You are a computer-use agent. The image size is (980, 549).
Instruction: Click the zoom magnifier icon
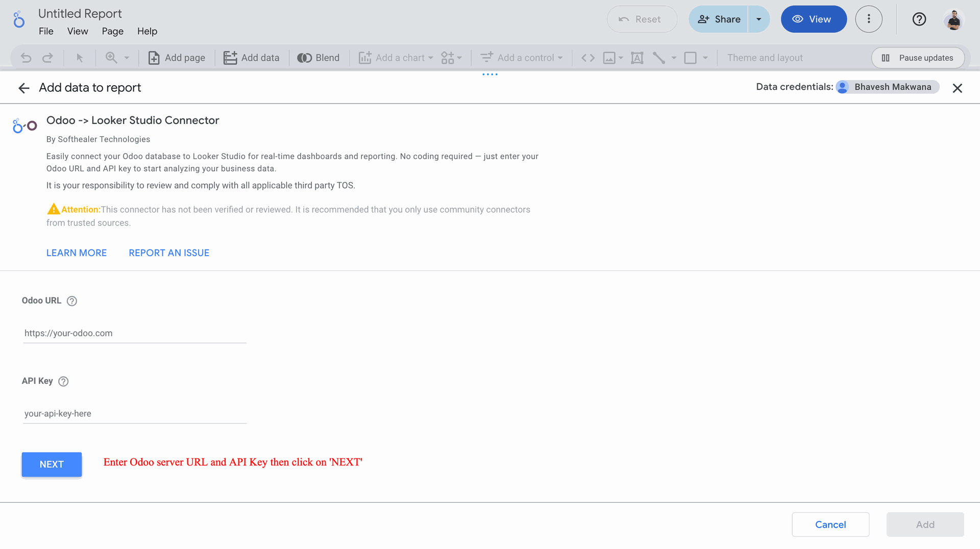[111, 58]
